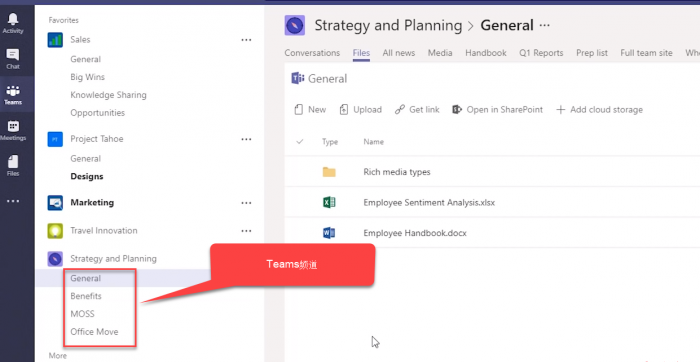Open more options for Project Tahoe
700x362 pixels.
click(246, 139)
